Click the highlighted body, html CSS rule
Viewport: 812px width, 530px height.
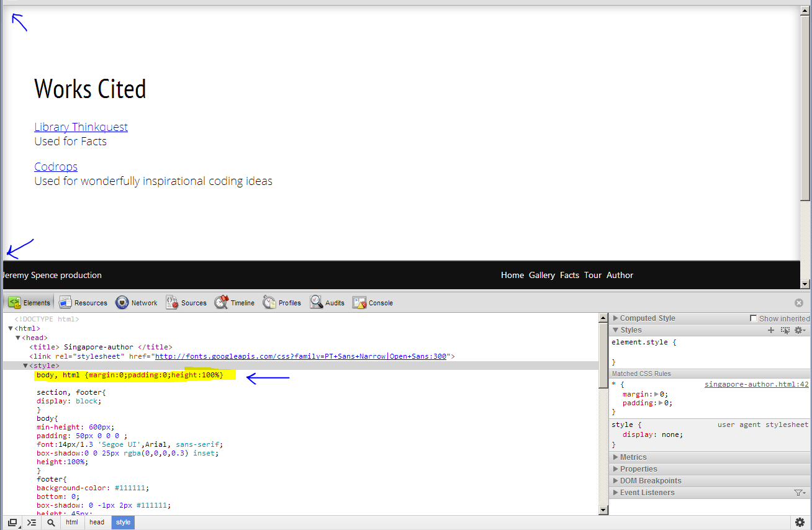[x=130, y=375]
